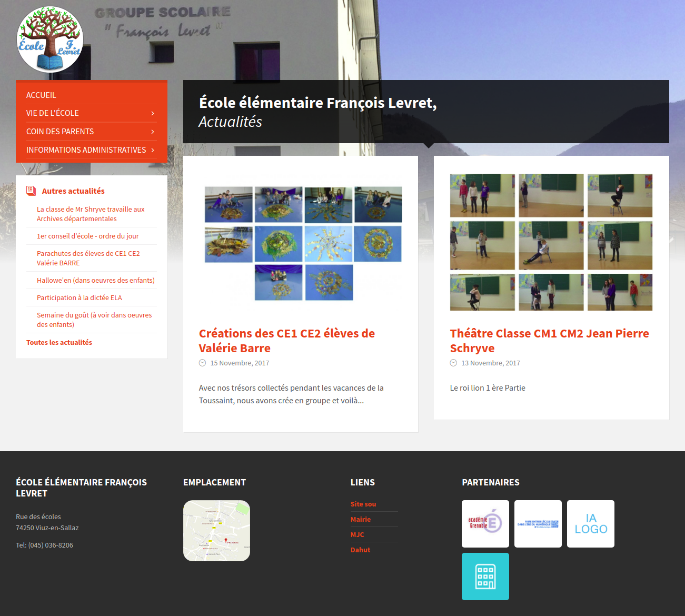Image resolution: width=685 pixels, height=616 pixels.
Task: Open the Académie Grenoble partner logo
Action: (x=485, y=524)
